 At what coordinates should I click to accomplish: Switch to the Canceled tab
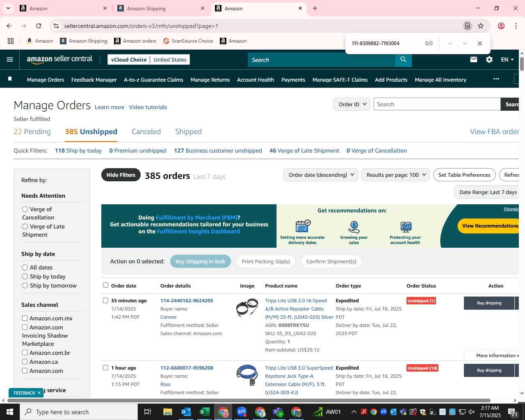click(x=146, y=132)
